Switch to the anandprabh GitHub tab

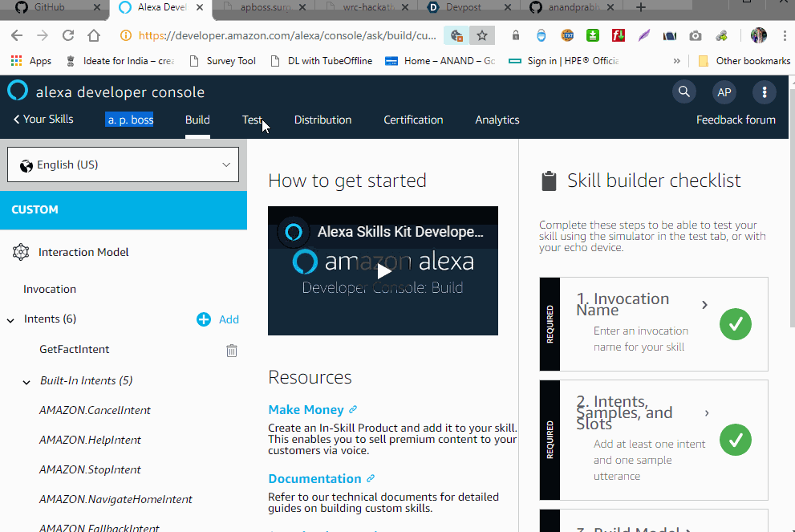tap(573, 7)
